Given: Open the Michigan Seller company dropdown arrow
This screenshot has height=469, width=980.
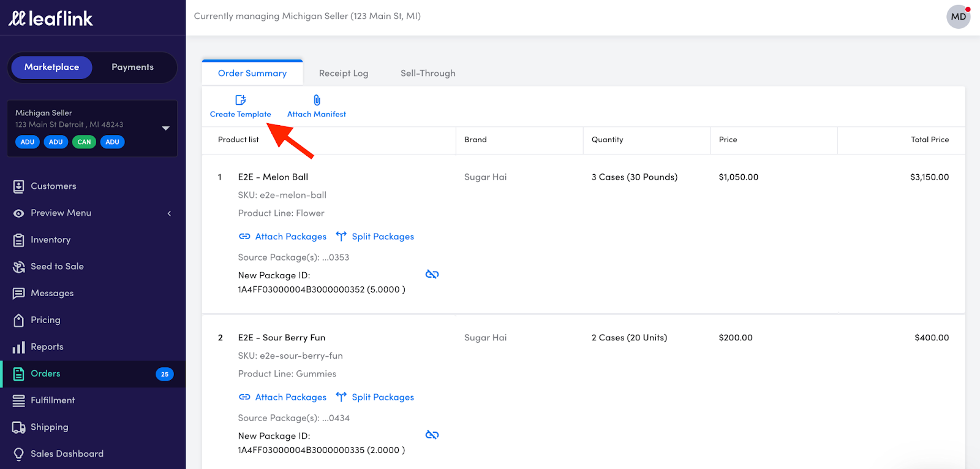Looking at the screenshot, I should [165, 128].
